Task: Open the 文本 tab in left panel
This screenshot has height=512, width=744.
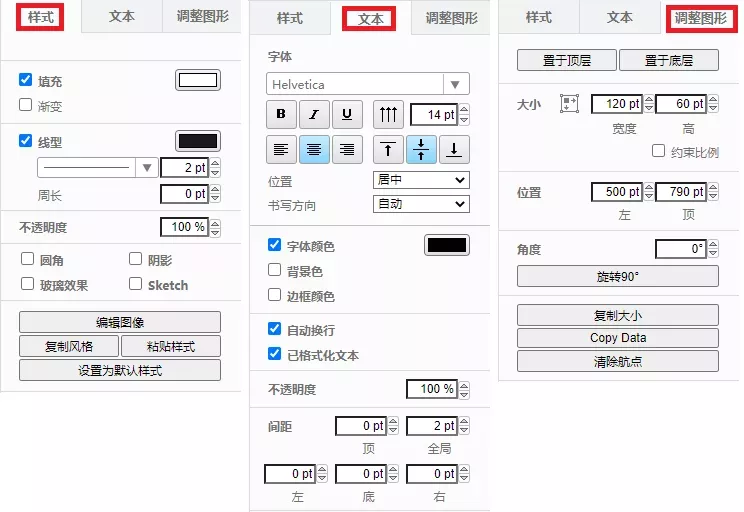Action: pyautogui.click(x=122, y=16)
